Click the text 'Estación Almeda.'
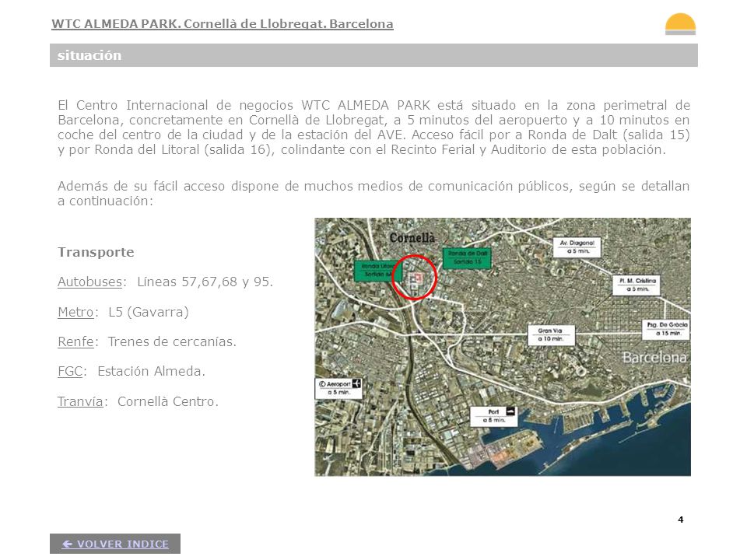 152,371
